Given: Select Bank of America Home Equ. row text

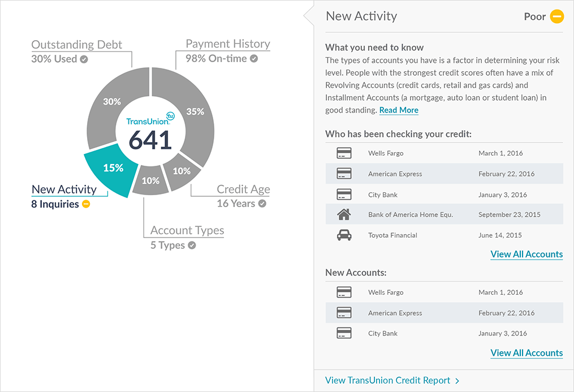Looking at the screenshot, I should (411, 215).
